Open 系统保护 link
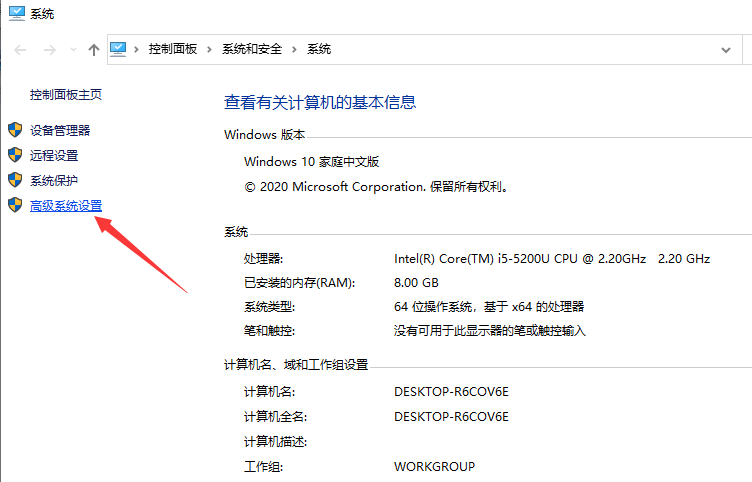The image size is (752, 482). click(x=54, y=180)
